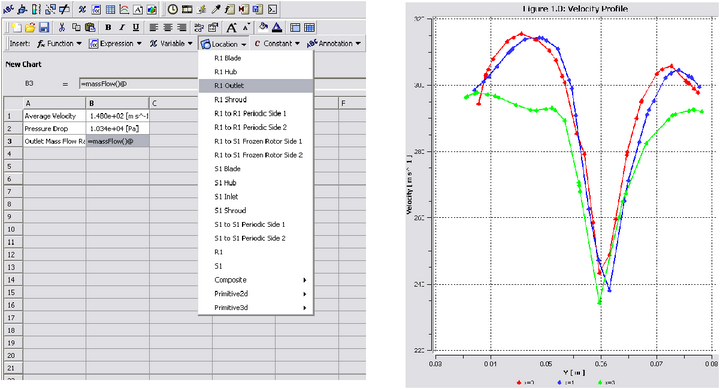Cut the selected cell with the scissors

pos(62,28)
